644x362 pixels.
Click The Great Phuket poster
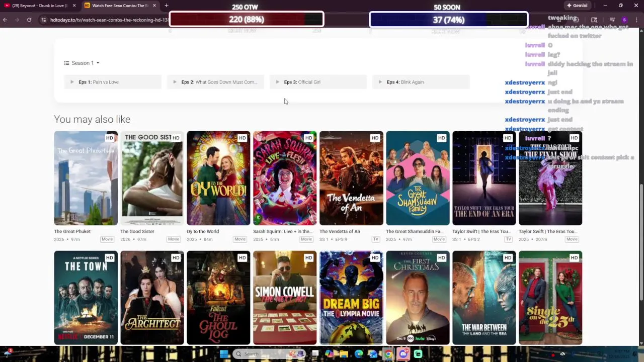click(x=86, y=178)
